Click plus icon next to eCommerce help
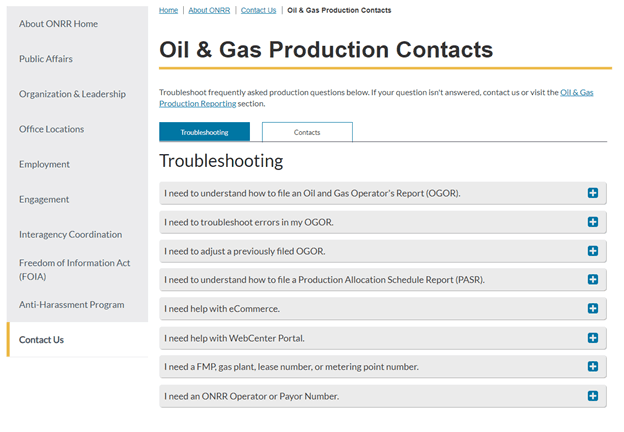Viewport: 624px width, 432px height. [592, 309]
